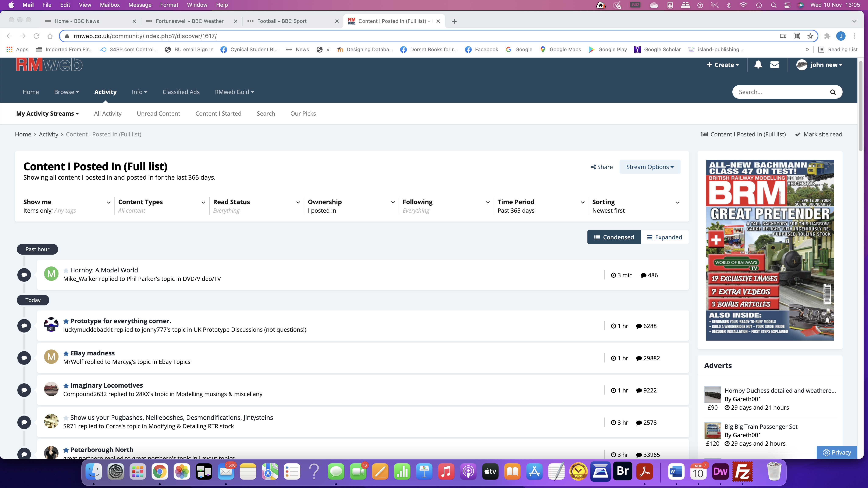The width and height of the screenshot is (868, 488).
Task: Open FileZilla in the Dock
Action: point(742,471)
